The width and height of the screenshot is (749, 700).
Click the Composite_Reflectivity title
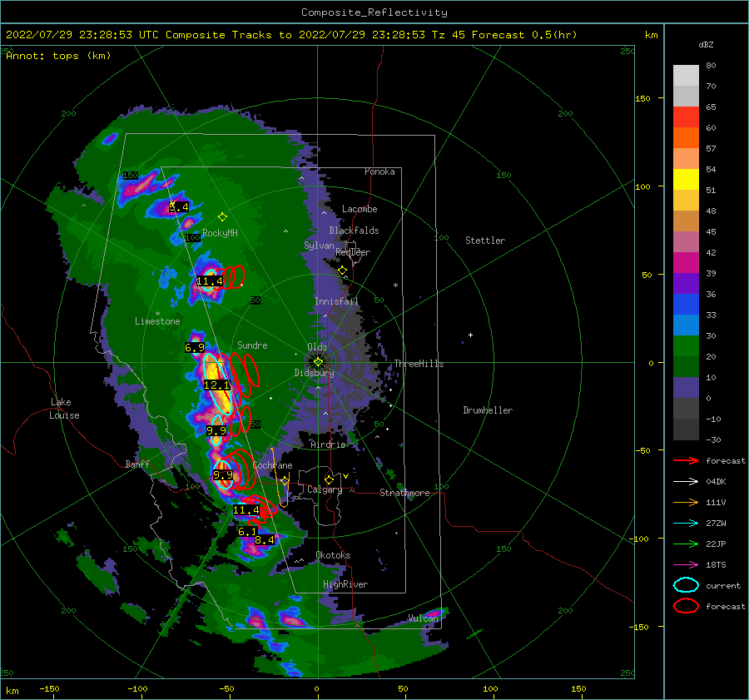point(374,12)
